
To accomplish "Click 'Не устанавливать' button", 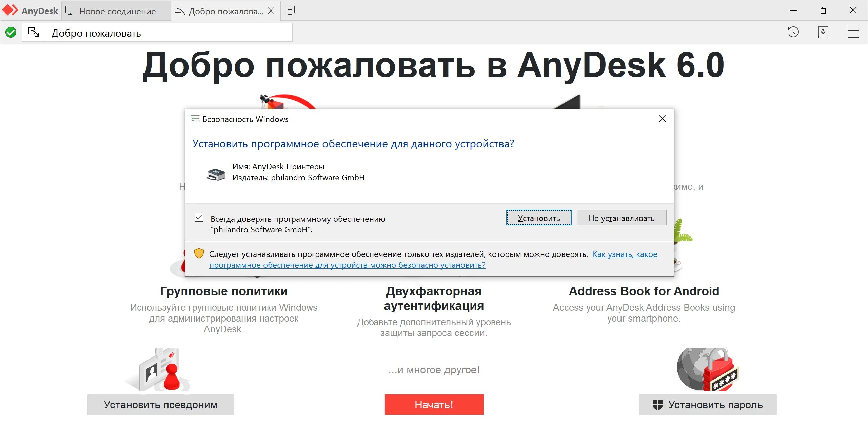I will (622, 218).
